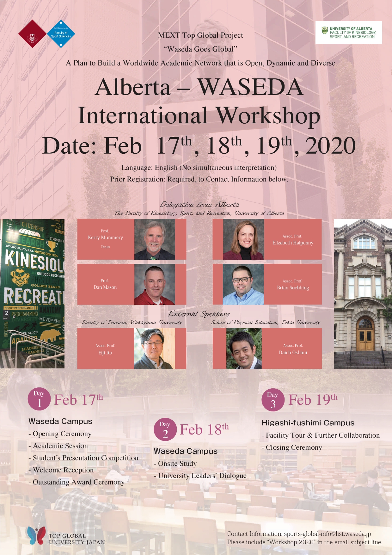The image size is (392, 555).
Task: Click the 'Dean' label under Kerry Mummery
Action: [x=106, y=247]
